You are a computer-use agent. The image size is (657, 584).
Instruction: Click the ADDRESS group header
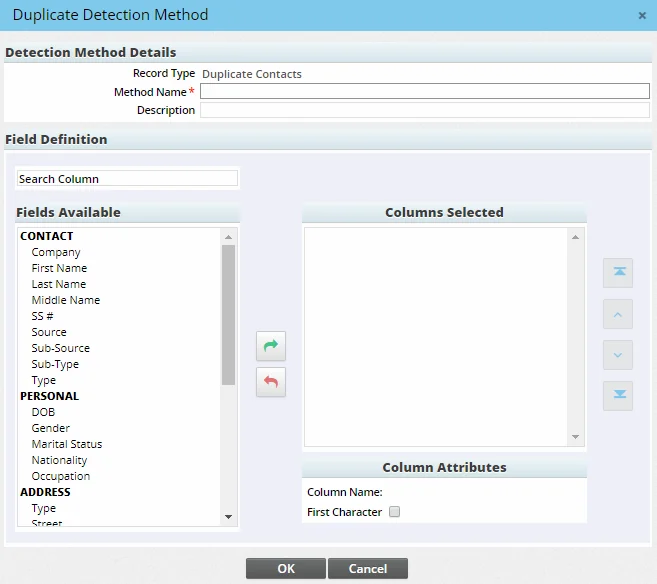[x=45, y=492]
